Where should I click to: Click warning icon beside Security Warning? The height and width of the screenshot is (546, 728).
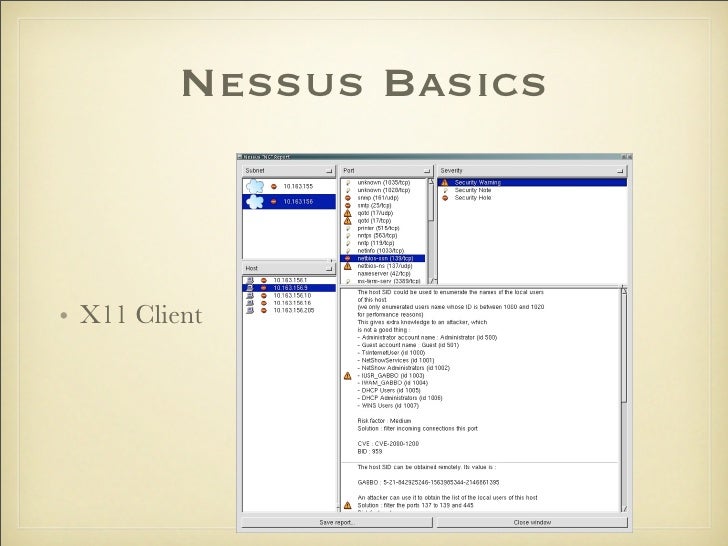coord(445,182)
